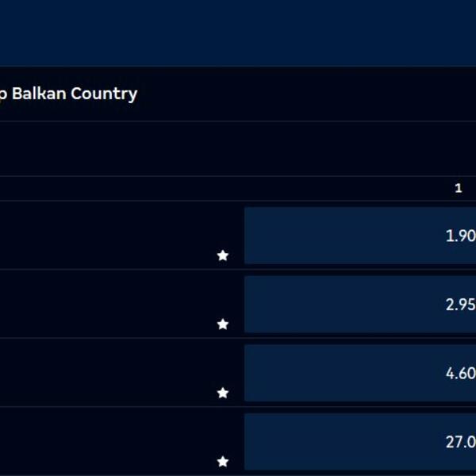Star the selection priced at 1.90

tap(223, 255)
